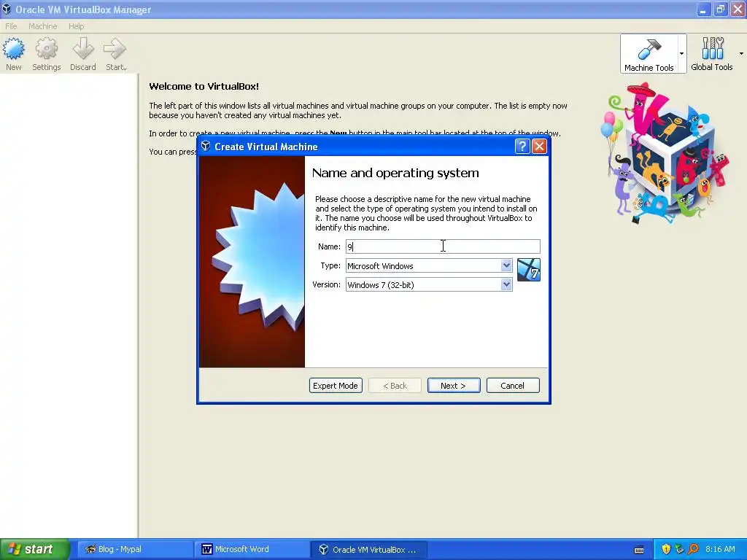Open the File menu
The width and height of the screenshot is (747, 560).
click(x=11, y=26)
